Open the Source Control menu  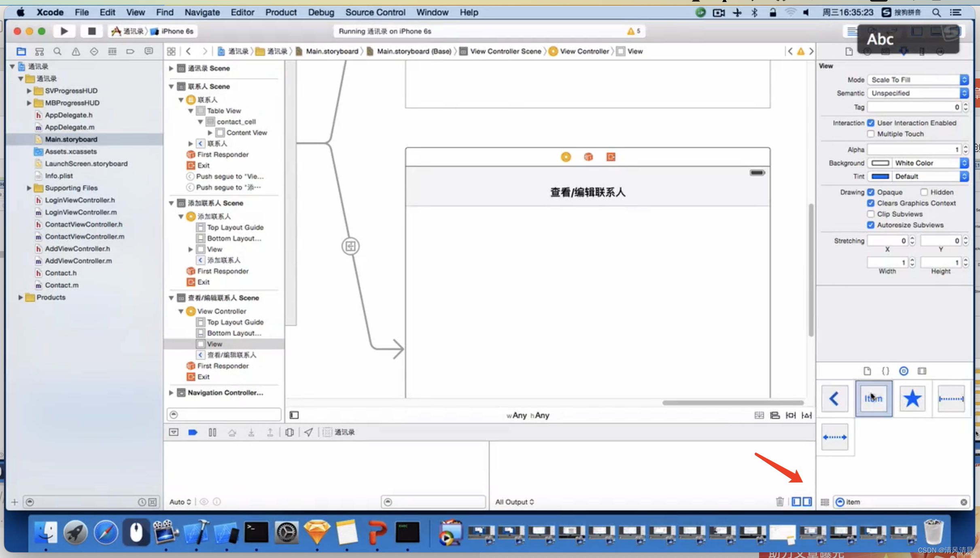click(x=375, y=13)
